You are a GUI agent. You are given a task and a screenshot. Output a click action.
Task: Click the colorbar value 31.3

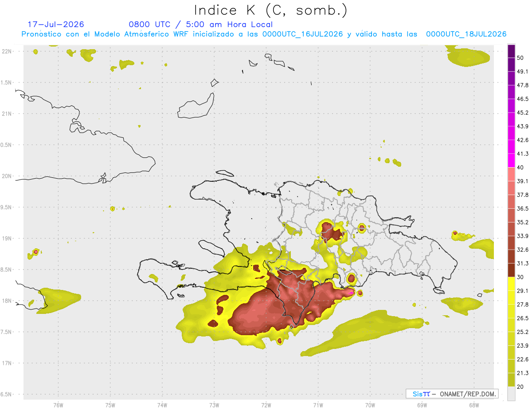point(523,263)
